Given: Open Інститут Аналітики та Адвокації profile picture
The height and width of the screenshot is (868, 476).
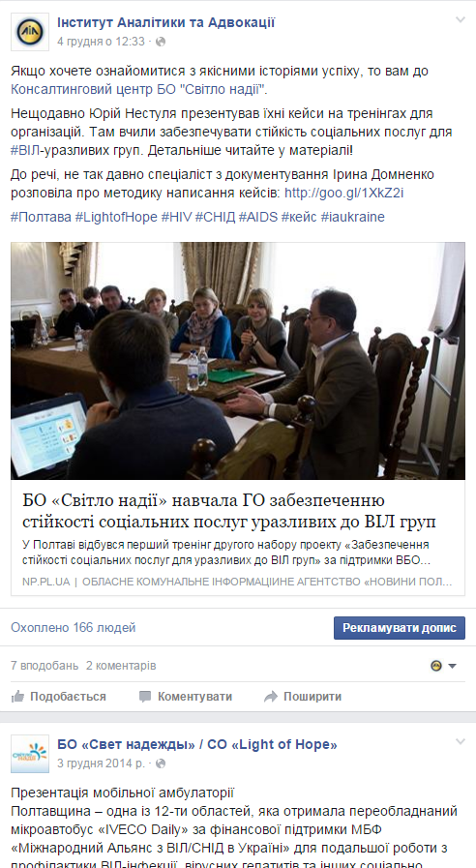Looking at the screenshot, I should (x=30, y=32).
